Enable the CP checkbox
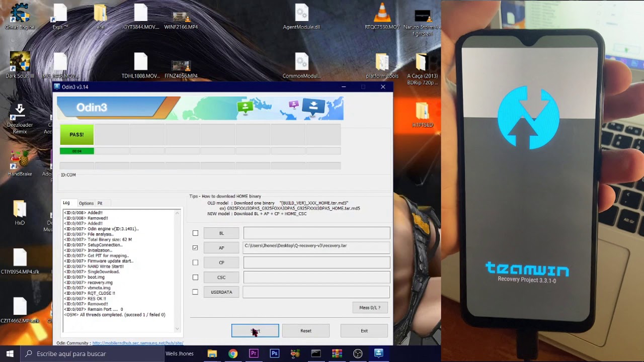The width and height of the screenshot is (644, 362). point(195,262)
